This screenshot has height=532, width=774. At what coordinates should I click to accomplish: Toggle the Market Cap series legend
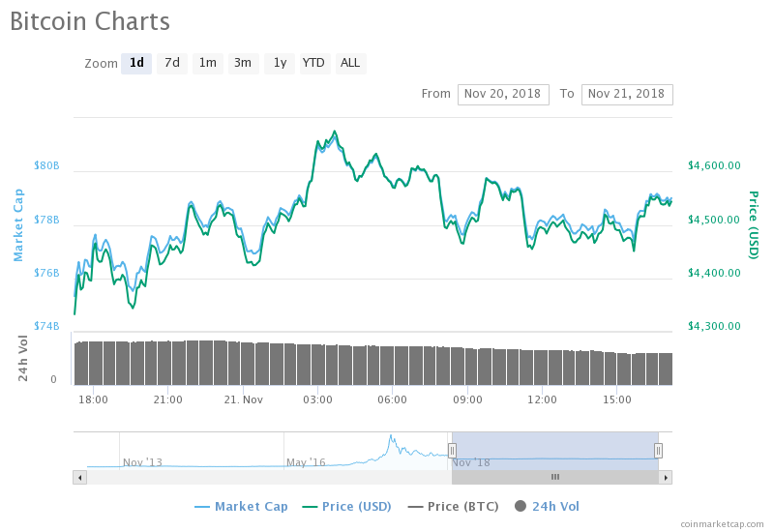(x=241, y=506)
